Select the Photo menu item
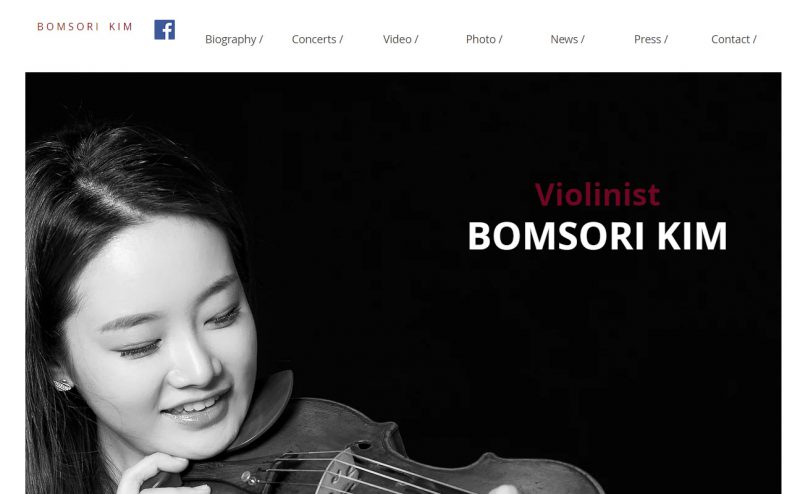 (484, 39)
